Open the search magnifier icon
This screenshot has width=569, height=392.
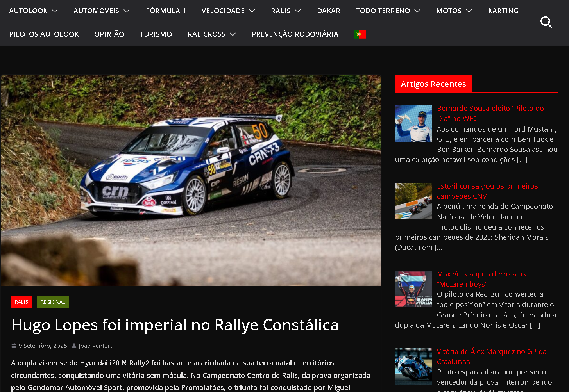point(546,22)
